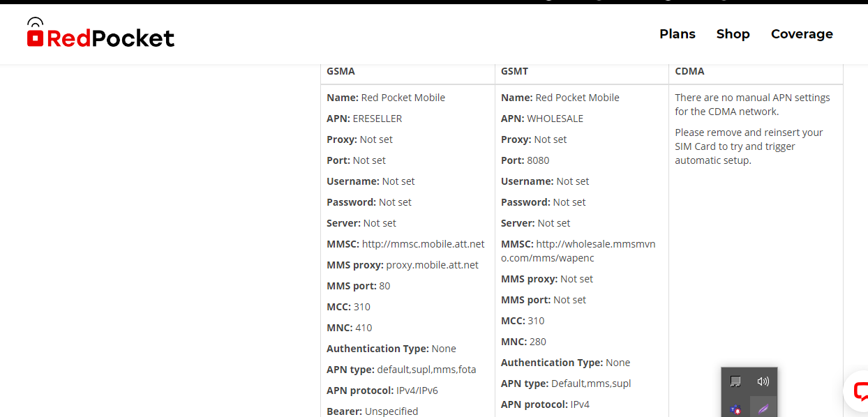Open the Plans menu item
This screenshot has width=868, height=417.
pyautogui.click(x=677, y=33)
